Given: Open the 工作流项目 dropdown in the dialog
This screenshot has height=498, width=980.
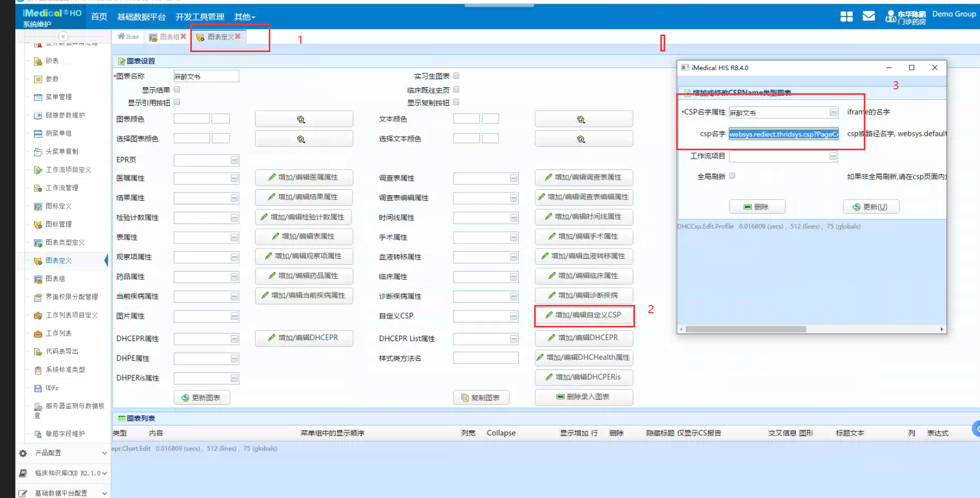Looking at the screenshot, I should 834,156.
